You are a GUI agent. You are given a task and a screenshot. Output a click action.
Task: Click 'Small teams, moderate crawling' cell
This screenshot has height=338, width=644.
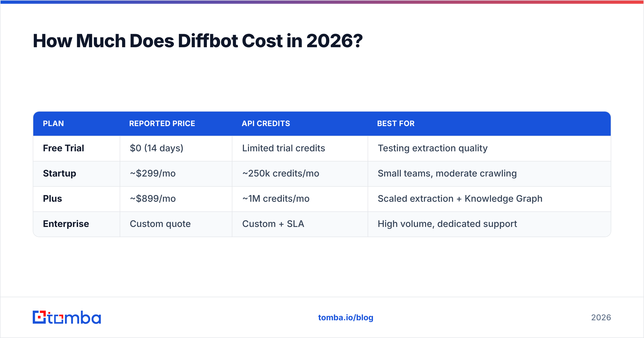489,174
